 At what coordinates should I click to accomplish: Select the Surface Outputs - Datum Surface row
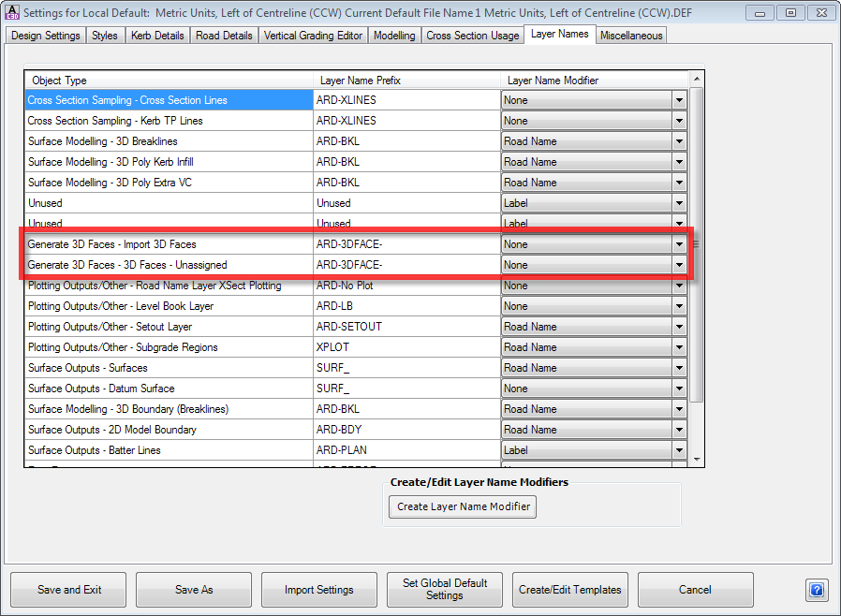169,389
